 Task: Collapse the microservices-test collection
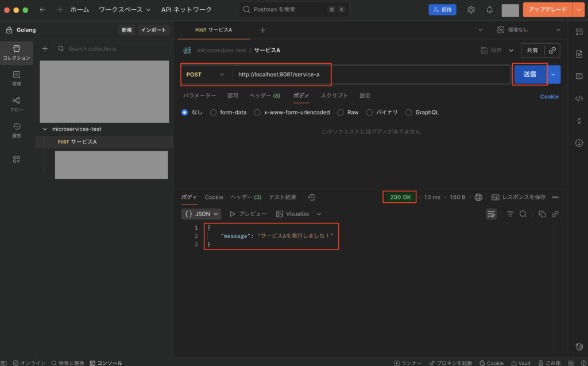tap(45, 129)
